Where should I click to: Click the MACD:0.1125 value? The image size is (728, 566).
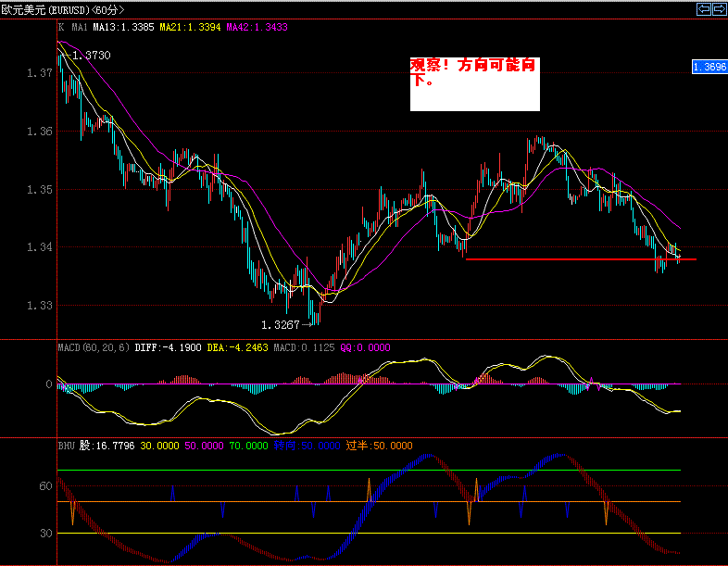(x=304, y=347)
